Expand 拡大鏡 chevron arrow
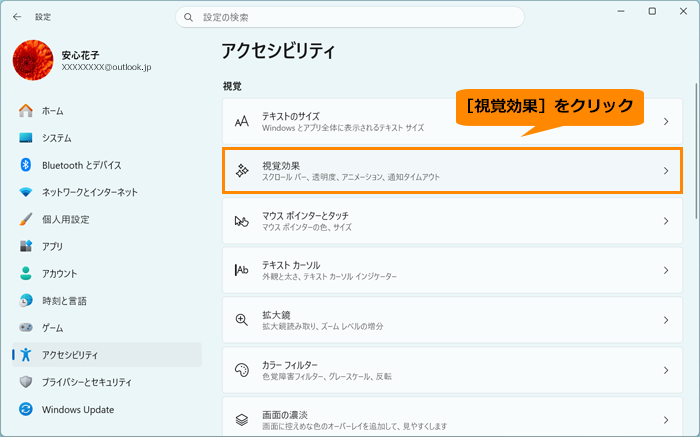Image resolution: width=700 pixels, height=437 pixels. [x=666, y=320]
